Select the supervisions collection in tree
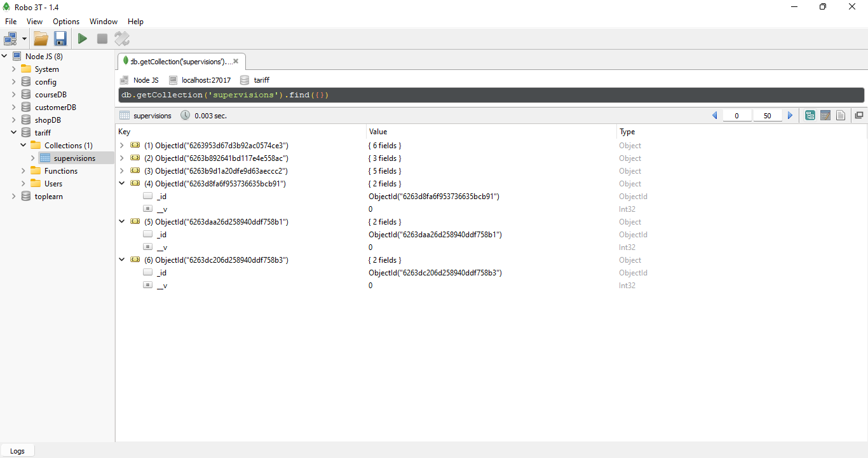 74,158
